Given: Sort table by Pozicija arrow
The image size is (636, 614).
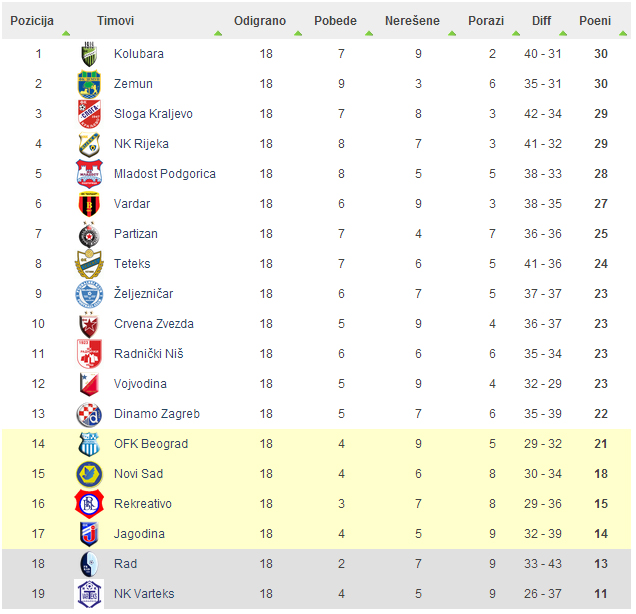Looking at the screenshot, I should tap(66, 33).
